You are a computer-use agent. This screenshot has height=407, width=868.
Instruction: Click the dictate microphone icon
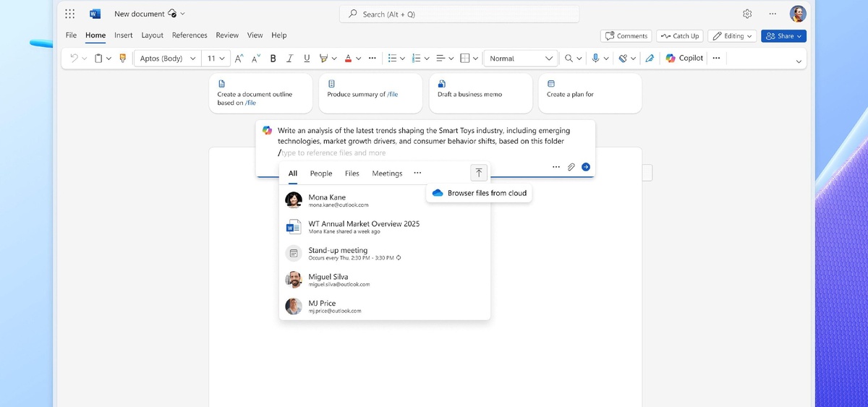pos(595,59)
